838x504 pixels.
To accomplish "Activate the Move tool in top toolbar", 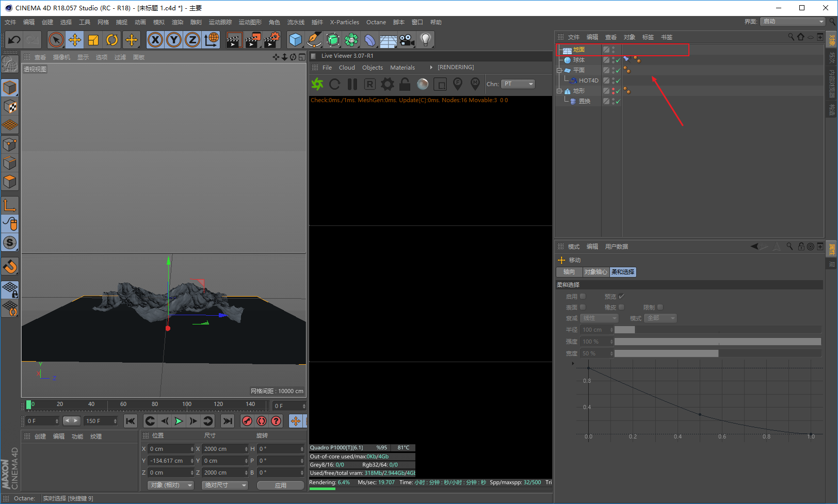I will [x=75, y=40].
